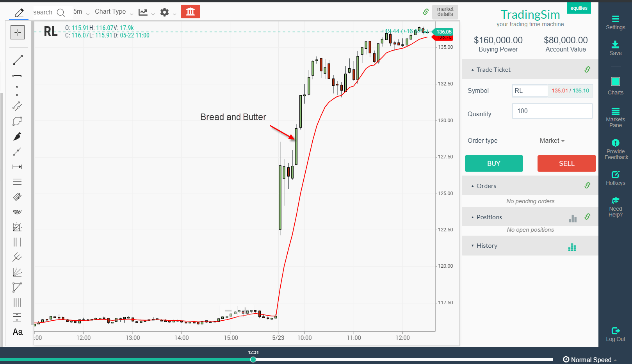Open the Hotkeys panel
The image size is (632, 364).
click(615, 178)
